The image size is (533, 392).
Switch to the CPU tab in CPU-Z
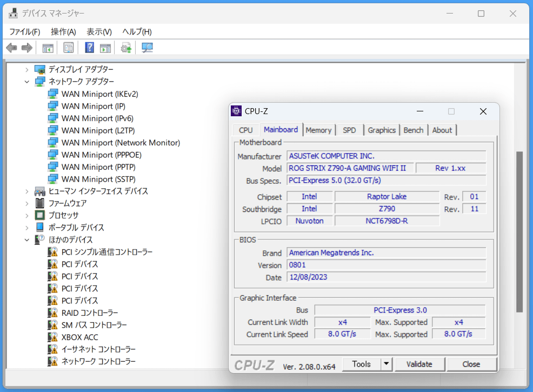click(x=246, y=130)
